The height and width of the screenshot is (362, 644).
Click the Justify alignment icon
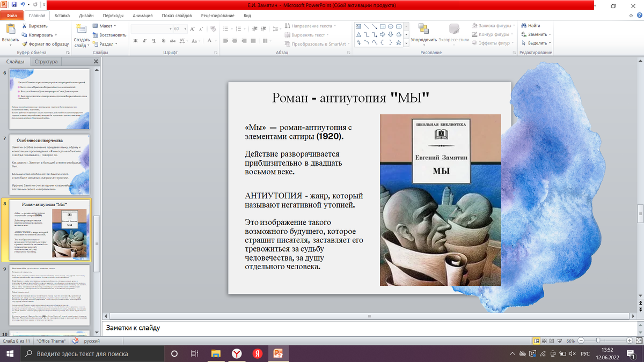pyautogui.click(x=253, y=41)
